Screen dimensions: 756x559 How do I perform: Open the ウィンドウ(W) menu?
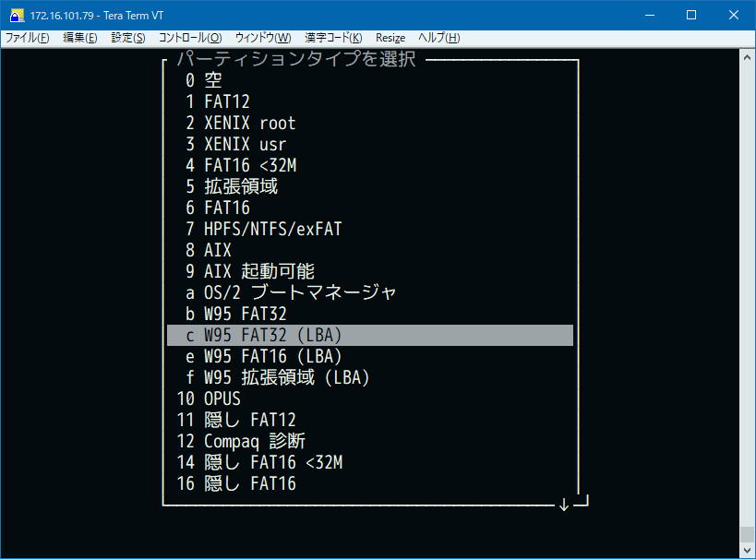[263, 38]
